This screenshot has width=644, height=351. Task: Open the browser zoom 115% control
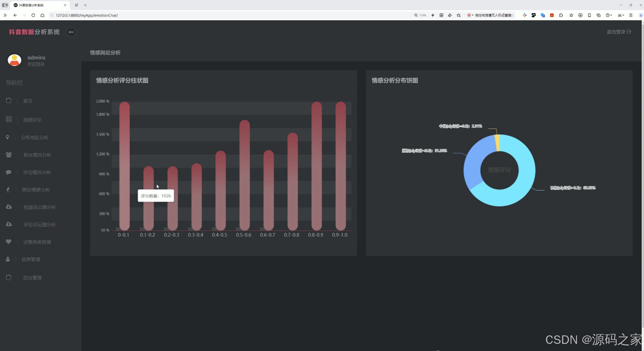420,15
